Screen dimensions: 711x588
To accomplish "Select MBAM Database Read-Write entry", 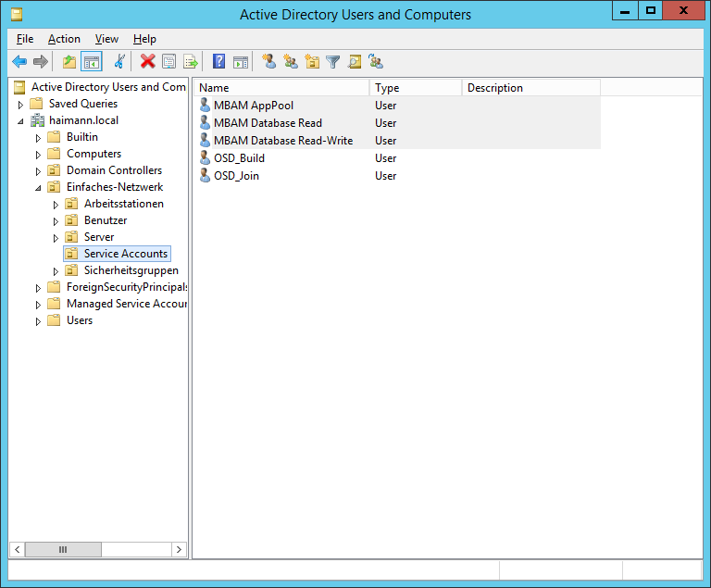I will 400,140.
